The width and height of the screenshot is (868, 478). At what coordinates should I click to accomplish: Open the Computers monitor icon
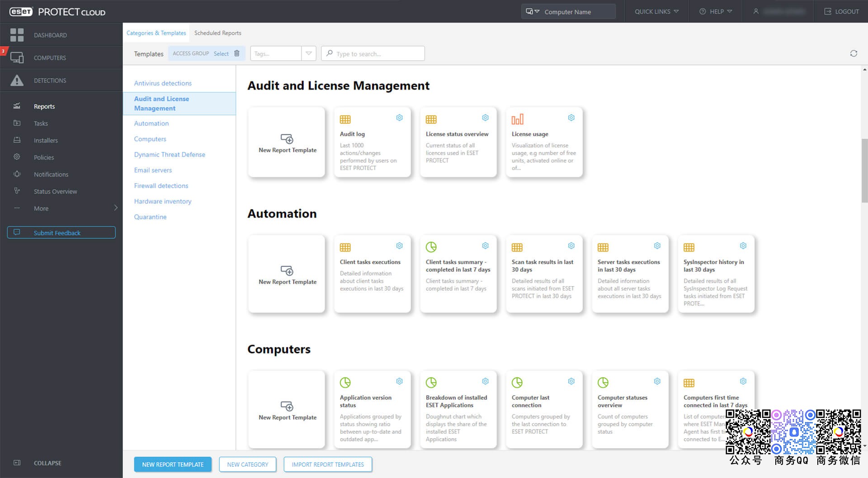click(x=17, y=57)
